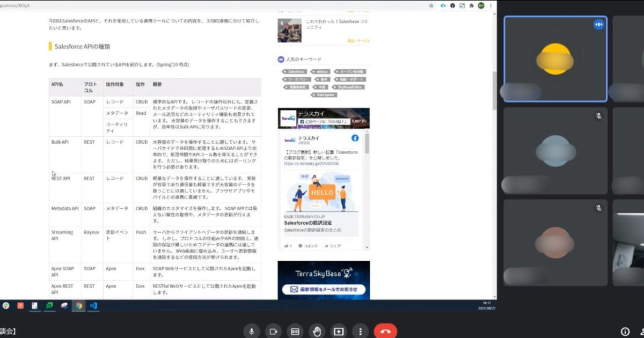Viewport: 644px width, 338px height.
Task: Click the Streaming API cell
Action: click(65, 245)
